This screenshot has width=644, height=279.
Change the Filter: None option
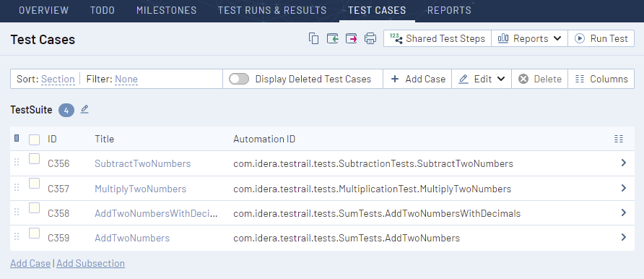(x=126, y=79)
